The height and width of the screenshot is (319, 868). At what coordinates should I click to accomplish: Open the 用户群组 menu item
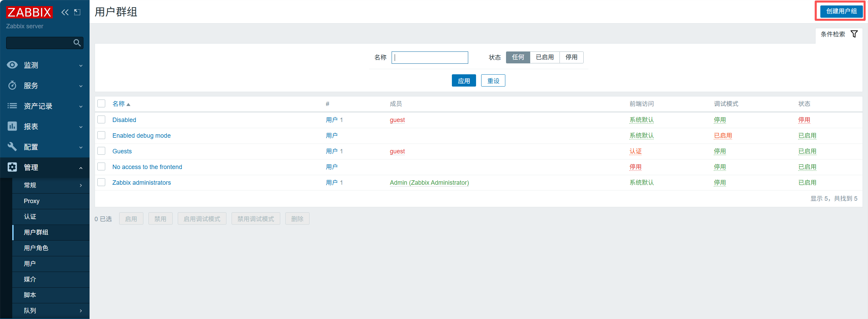(x=51, y=232)
